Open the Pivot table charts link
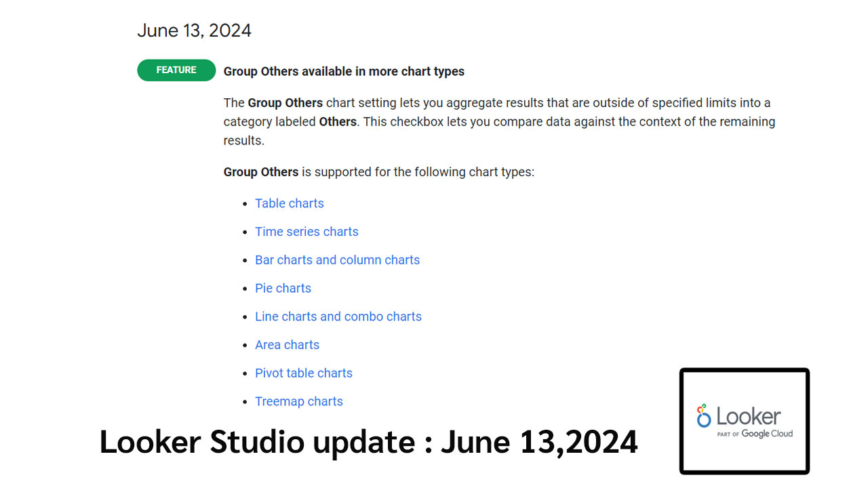The width and height of the screenshot is (868, 488). point(303,373)
